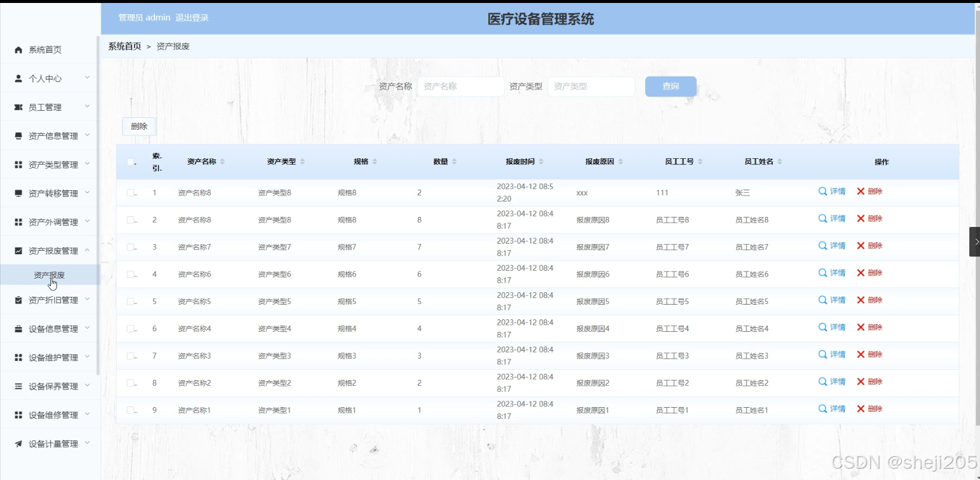Click the 详情 text link for 资产名称2
This screenshot has width=980, height=480.
838,382
